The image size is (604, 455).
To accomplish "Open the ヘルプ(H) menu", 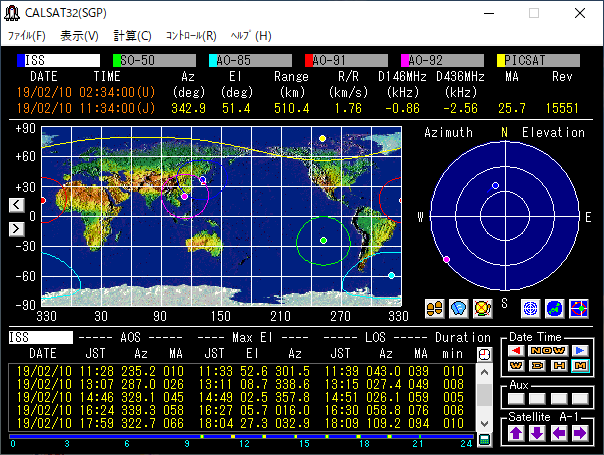I will coord(251,36).
